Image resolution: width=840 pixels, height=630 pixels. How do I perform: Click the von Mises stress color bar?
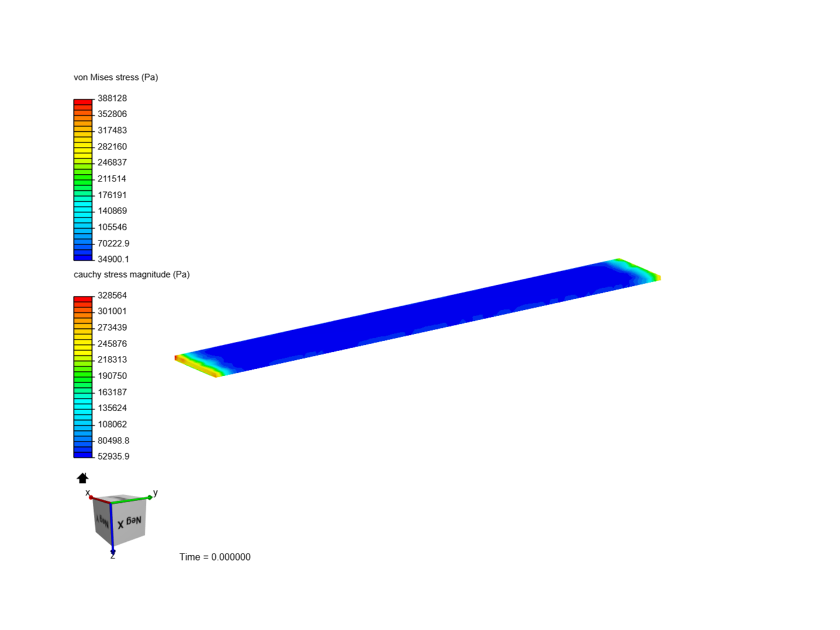point(83,180)
